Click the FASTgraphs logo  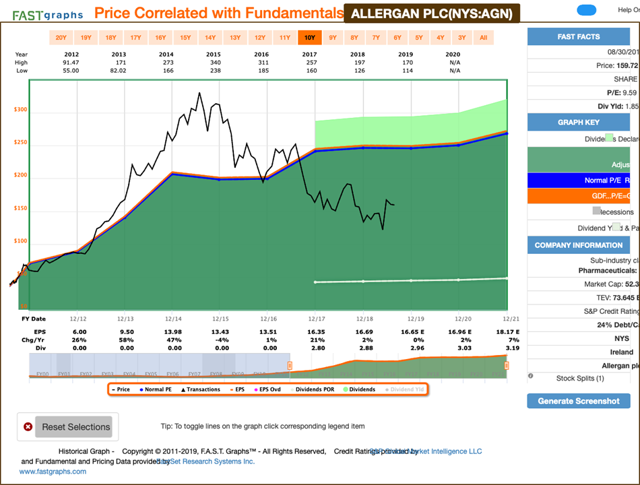point(48,15)
